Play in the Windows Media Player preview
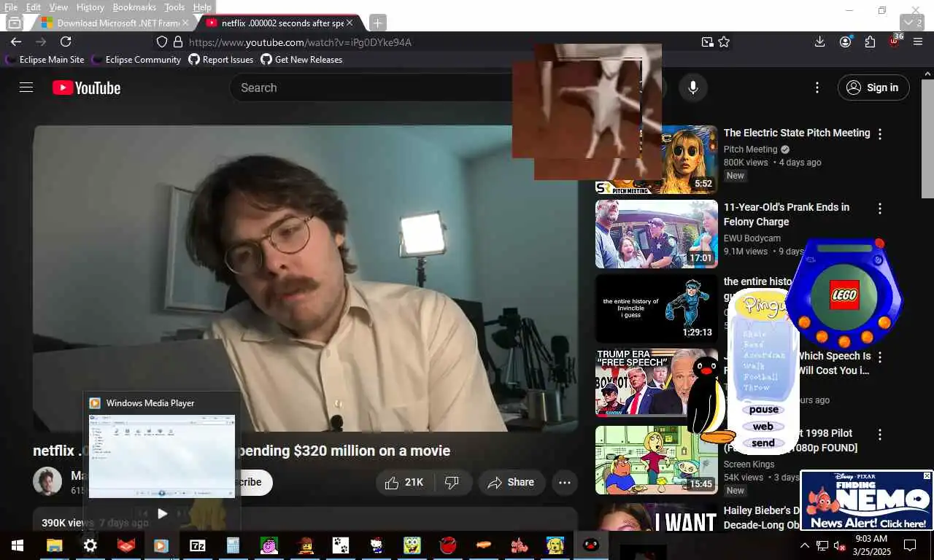Image resolution: width=934 pixels, height=560 pixels. [x=162, y=514]
